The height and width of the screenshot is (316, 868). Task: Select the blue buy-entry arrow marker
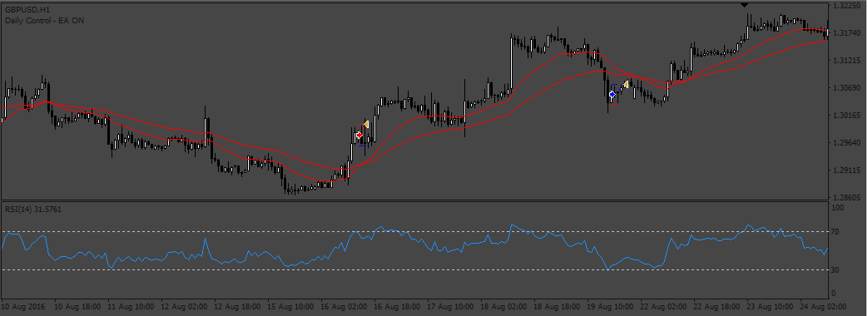(x=612, y=95)
